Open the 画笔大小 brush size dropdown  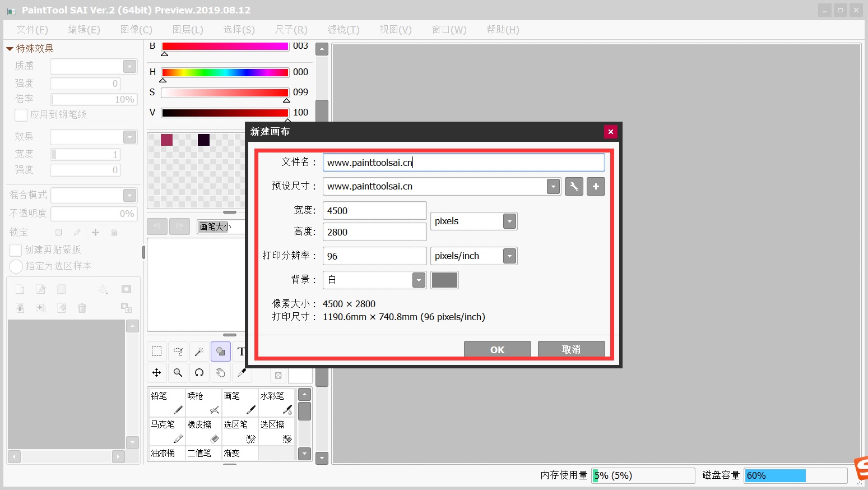221,226
